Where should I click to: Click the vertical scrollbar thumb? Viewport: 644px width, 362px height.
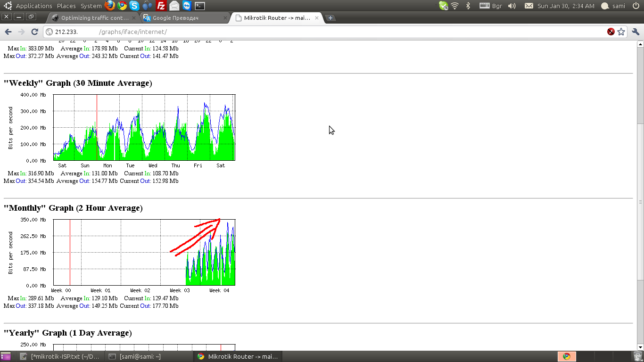[640, 202]
